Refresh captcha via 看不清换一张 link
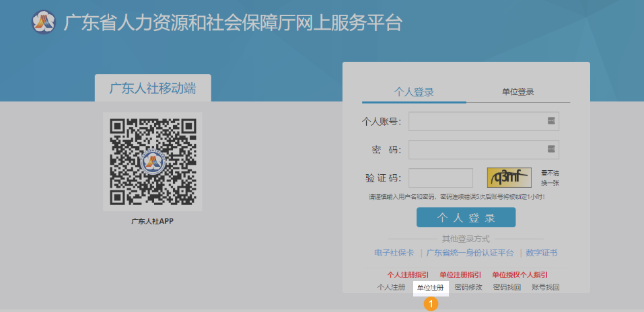This screenshot has width=644, height=312. pos(550,178)
